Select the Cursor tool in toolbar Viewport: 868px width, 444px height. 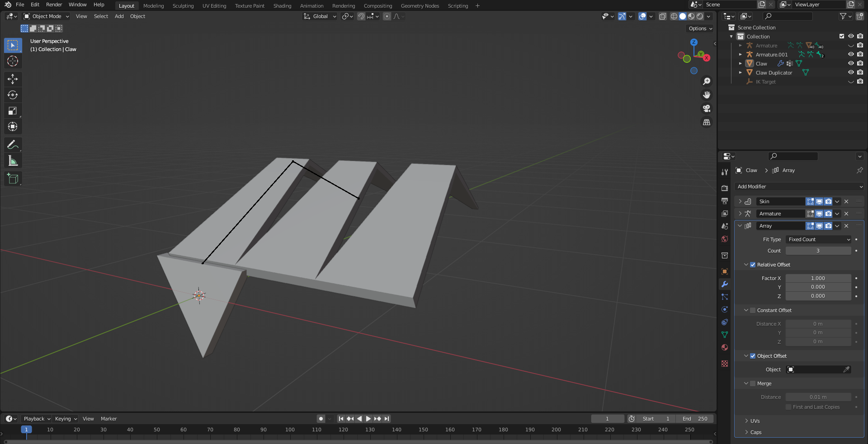(x=13, y=61)
